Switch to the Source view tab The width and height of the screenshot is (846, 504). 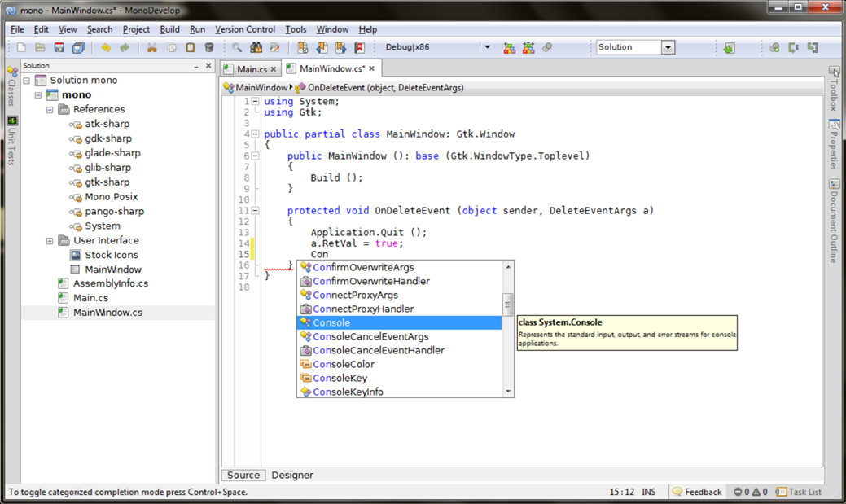[243, 476]
